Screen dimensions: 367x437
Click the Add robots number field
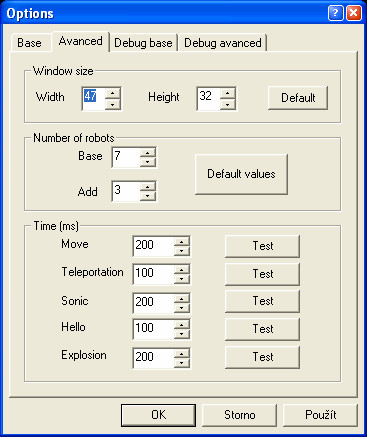(126, 191)
